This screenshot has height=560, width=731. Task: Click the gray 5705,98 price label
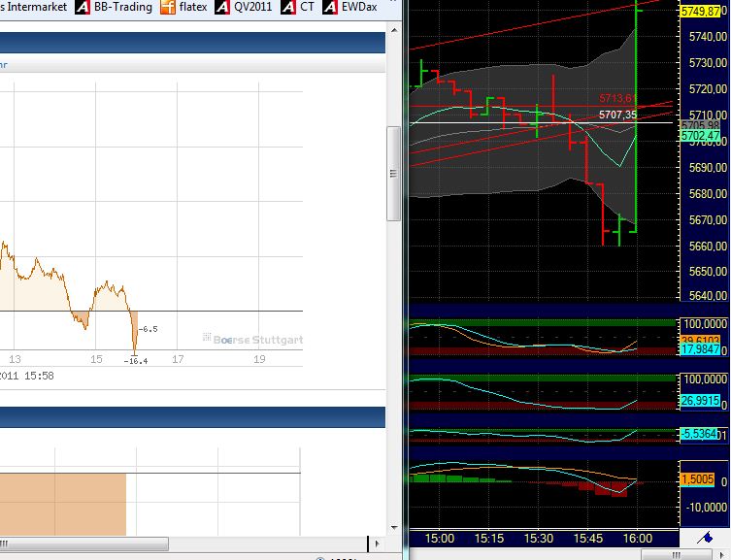[x=700, y=125]
